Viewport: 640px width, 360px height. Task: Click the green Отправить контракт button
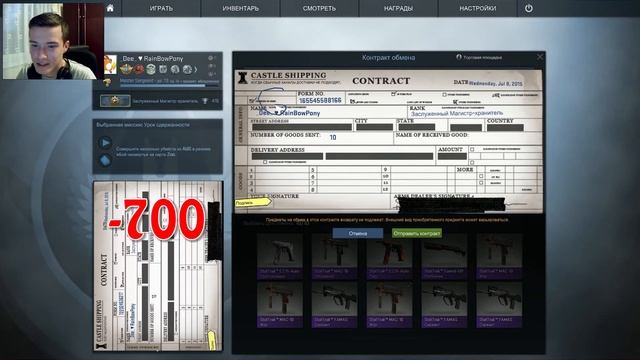pyautogui.click(x=417, y=233)
